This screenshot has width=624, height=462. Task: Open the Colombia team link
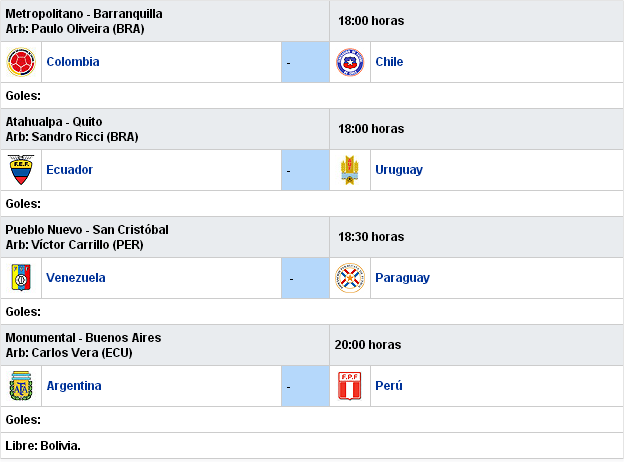point(73,62)
